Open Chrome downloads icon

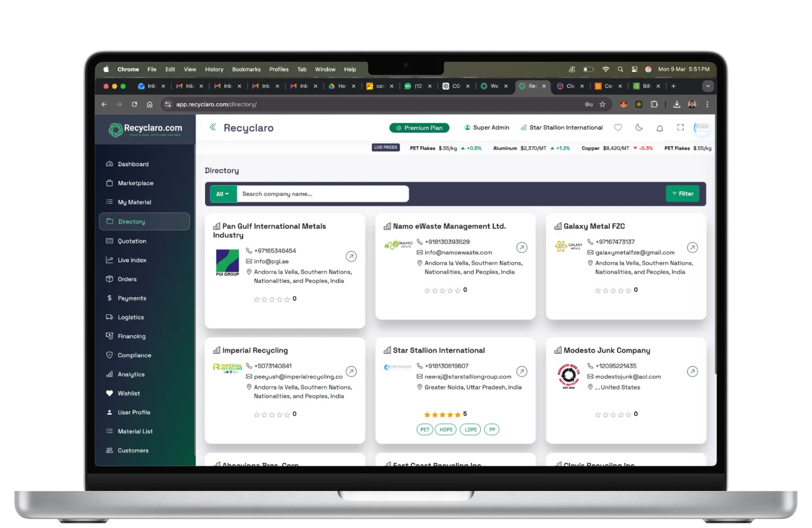point(676,104)
